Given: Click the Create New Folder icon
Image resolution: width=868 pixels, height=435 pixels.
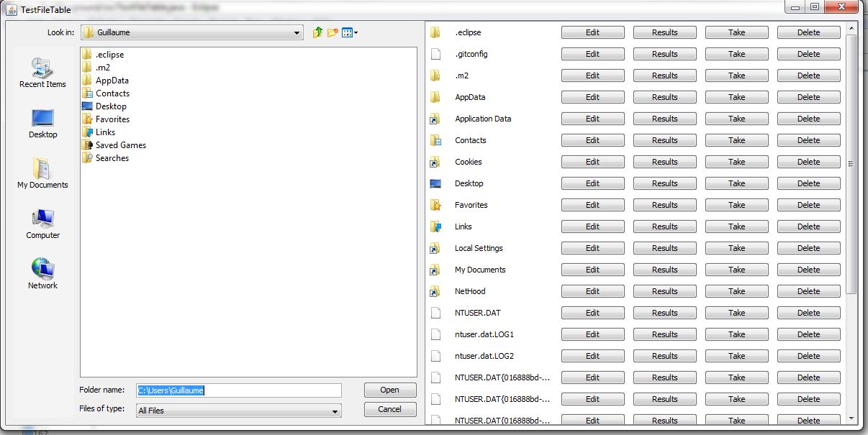Looking at the screenshot, I should 333,32.
